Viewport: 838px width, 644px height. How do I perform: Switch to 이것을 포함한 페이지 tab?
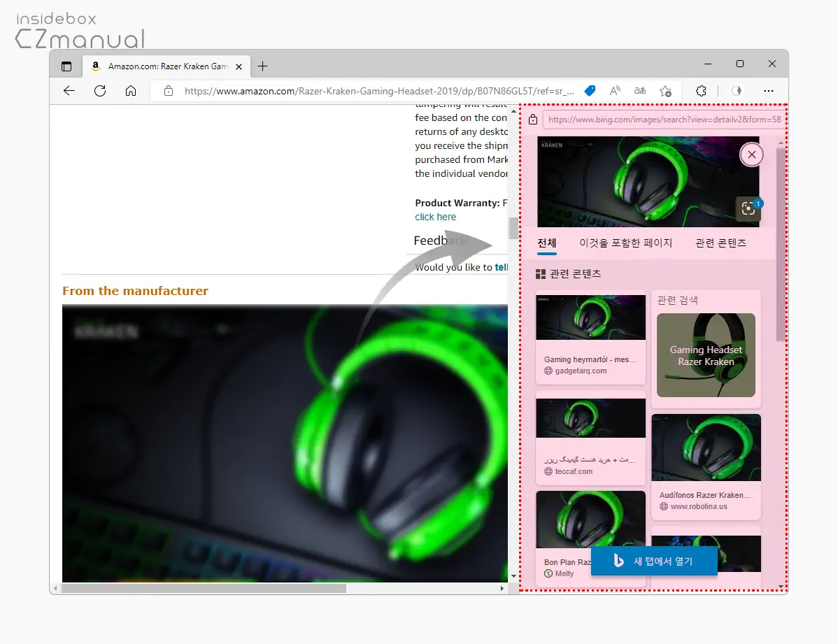(x=626, y=243)
